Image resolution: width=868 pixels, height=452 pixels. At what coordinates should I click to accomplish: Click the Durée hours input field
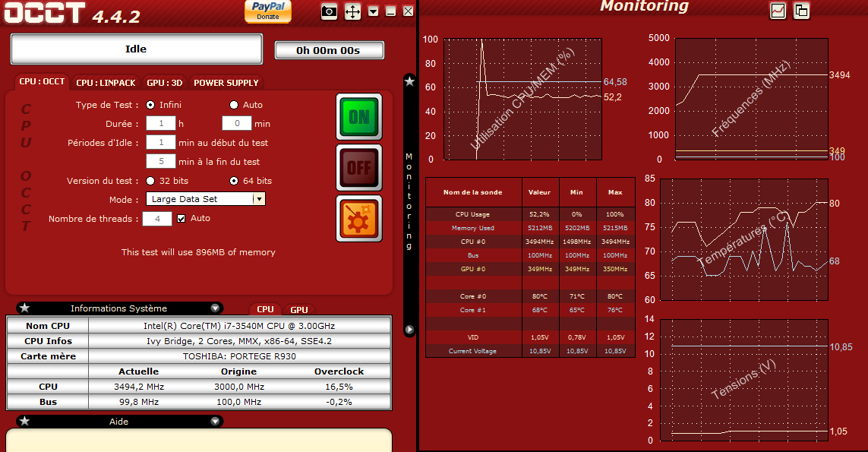[x=161, y=123]
